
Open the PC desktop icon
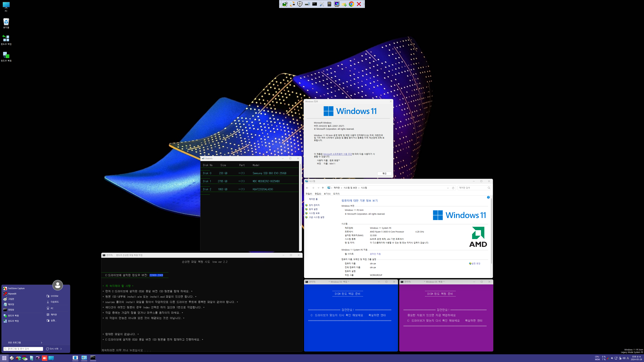[6, 7]
